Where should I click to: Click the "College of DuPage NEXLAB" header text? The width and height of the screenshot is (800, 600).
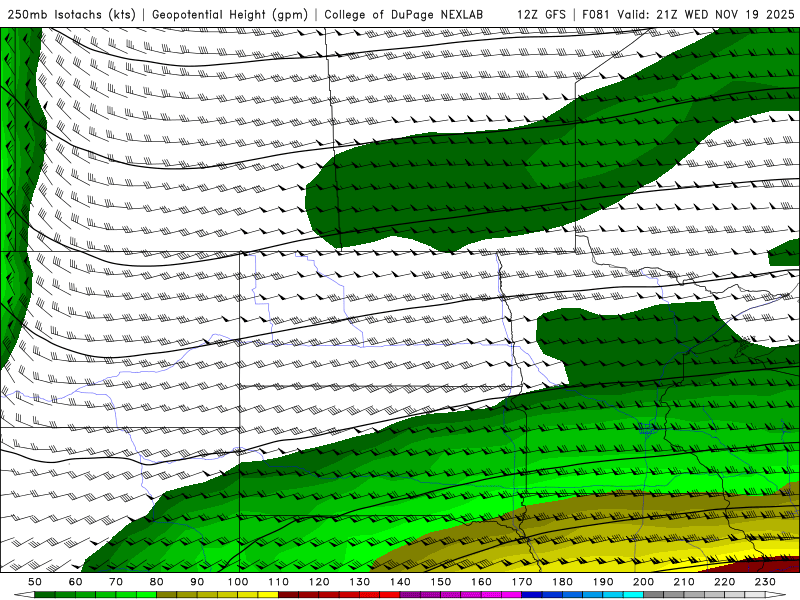click(404, 14)
